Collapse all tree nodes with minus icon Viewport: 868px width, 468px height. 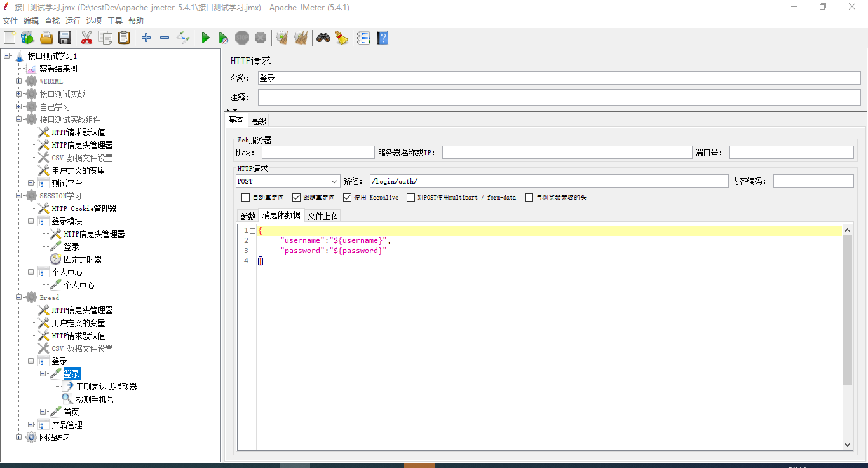[165, 38]
